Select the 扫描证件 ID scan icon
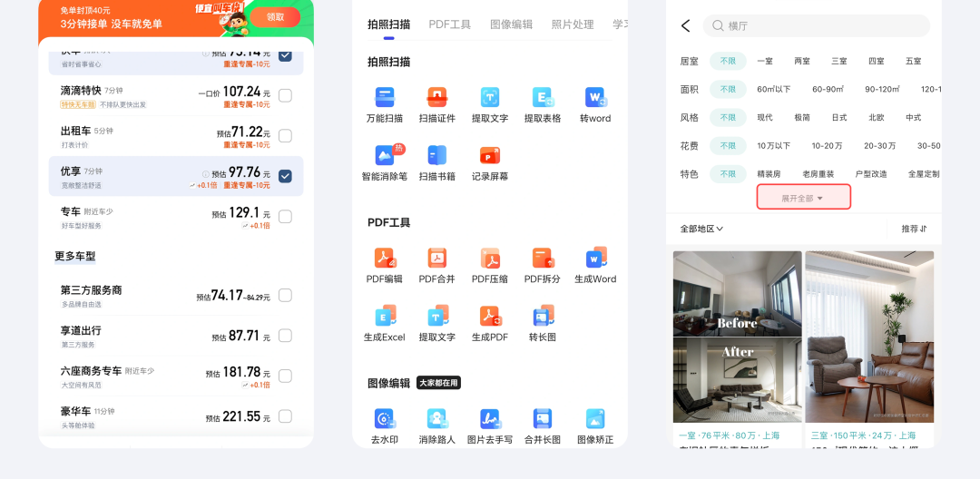 pyautogui.click(x=437, y=98)
